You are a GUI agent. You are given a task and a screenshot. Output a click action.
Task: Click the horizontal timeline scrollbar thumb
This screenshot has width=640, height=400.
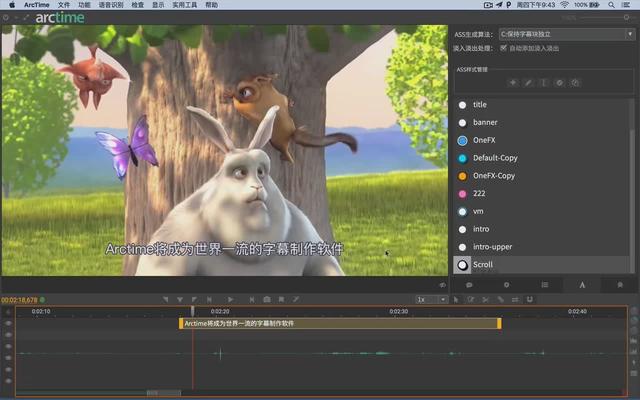[x=163, y=393]
